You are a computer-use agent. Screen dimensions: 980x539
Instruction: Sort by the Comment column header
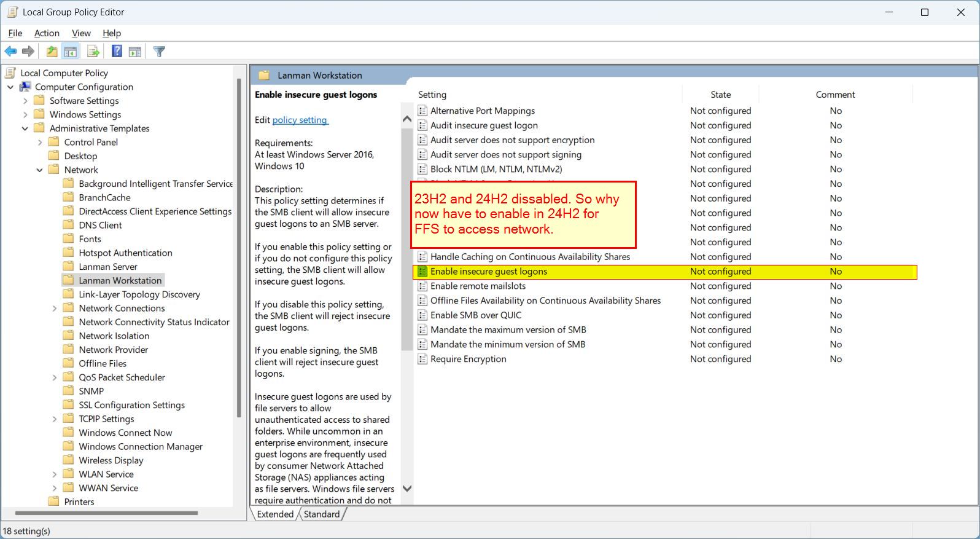[x=836, y=95]
